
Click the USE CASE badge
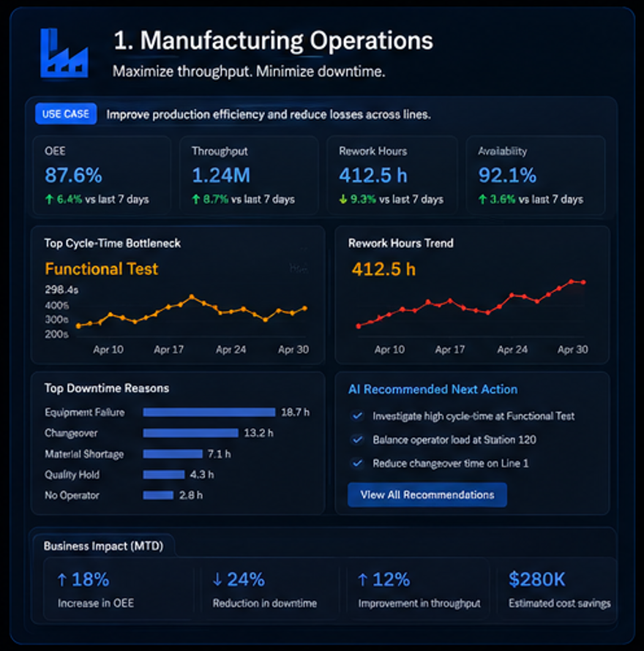click(x=66, y=114)
